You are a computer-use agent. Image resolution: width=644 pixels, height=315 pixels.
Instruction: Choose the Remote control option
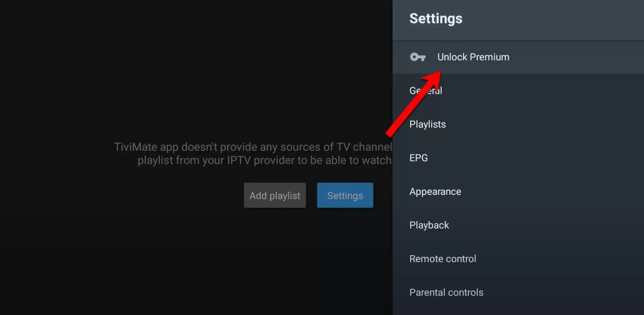(442, 259)
